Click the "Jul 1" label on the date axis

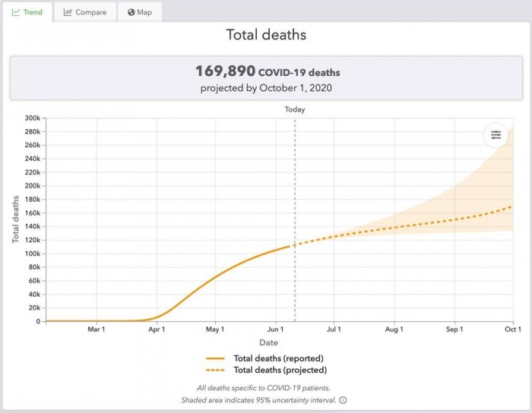(334, 330)
